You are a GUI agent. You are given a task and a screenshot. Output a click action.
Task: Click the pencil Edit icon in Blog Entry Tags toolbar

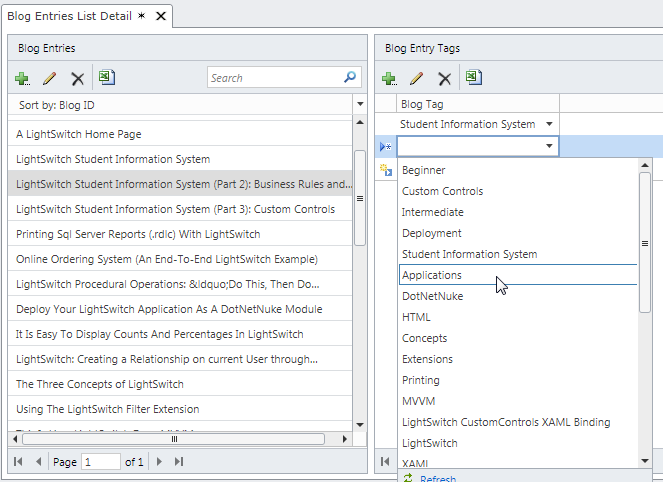416,78
